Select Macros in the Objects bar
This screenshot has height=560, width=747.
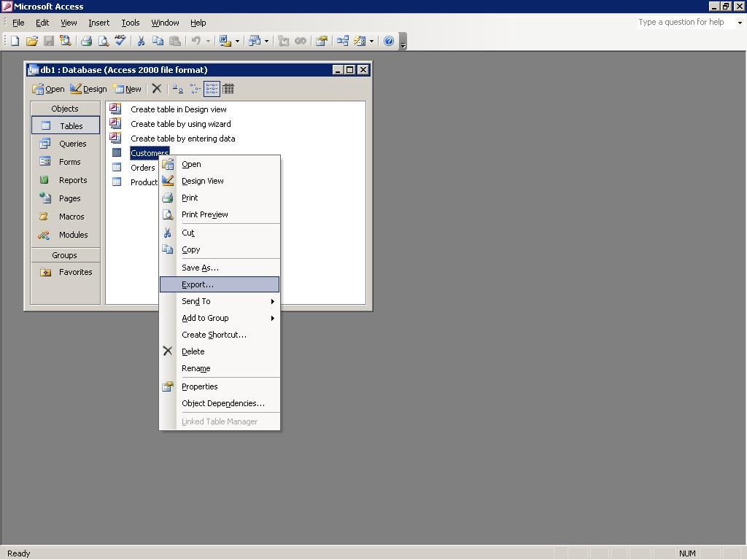click(x=66, y=217)
